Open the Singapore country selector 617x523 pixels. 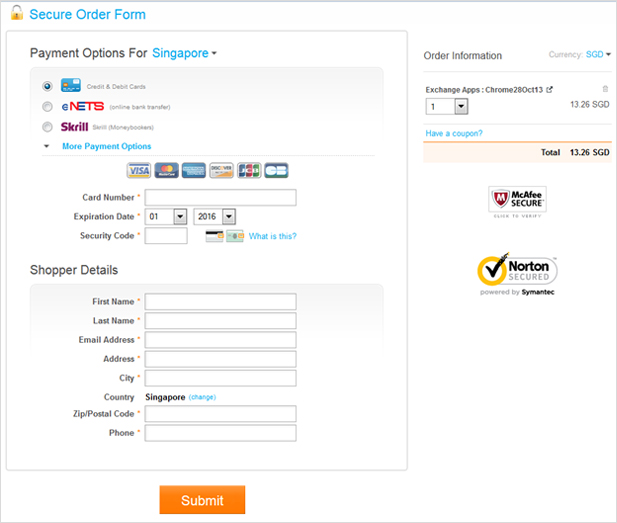184,53
